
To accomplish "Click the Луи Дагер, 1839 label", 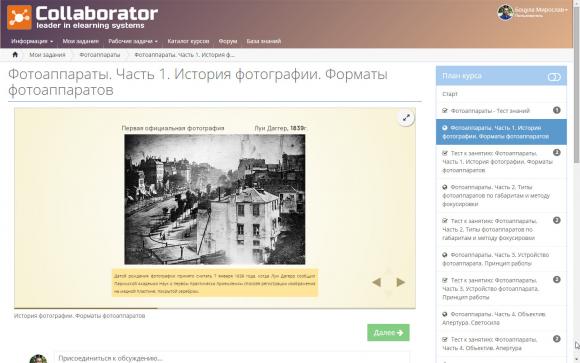I will (x=280, y=128).
